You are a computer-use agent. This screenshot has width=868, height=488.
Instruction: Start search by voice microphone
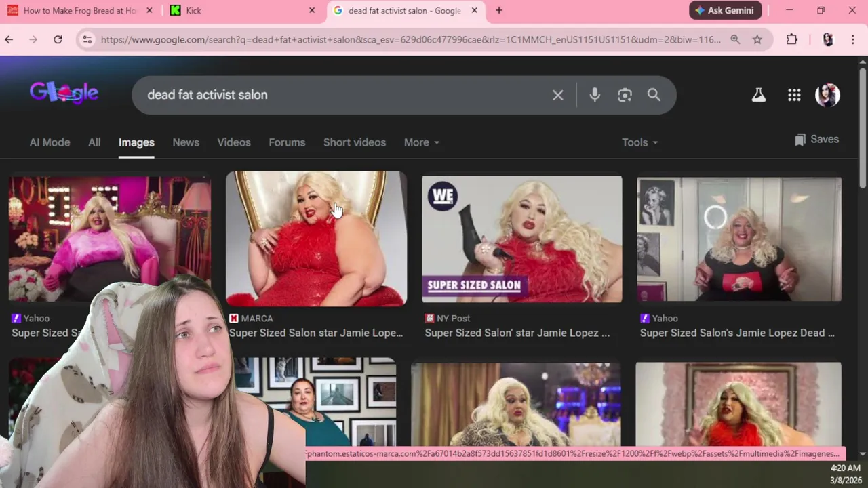click(x=595, y=95)
